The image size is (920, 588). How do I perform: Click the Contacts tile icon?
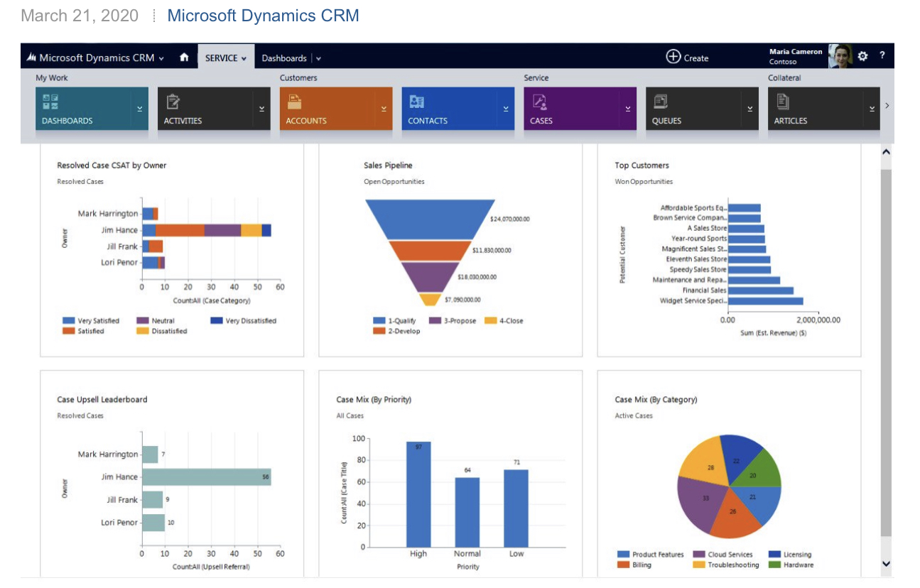[x=416, y=102]
